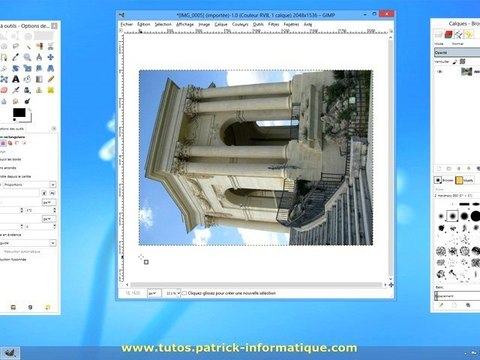Image resolution: width=480 pixels, height=360 pixels.
Task: Select the Clone stamp tool
Action: pyautogui.click(x=39, y=90)
